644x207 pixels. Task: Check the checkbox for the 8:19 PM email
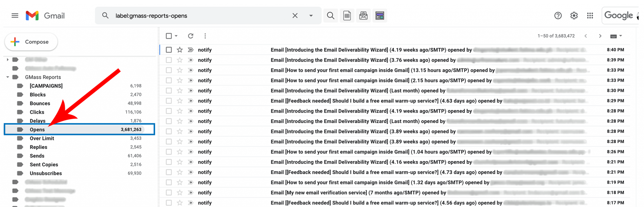[x=169, y=182]
